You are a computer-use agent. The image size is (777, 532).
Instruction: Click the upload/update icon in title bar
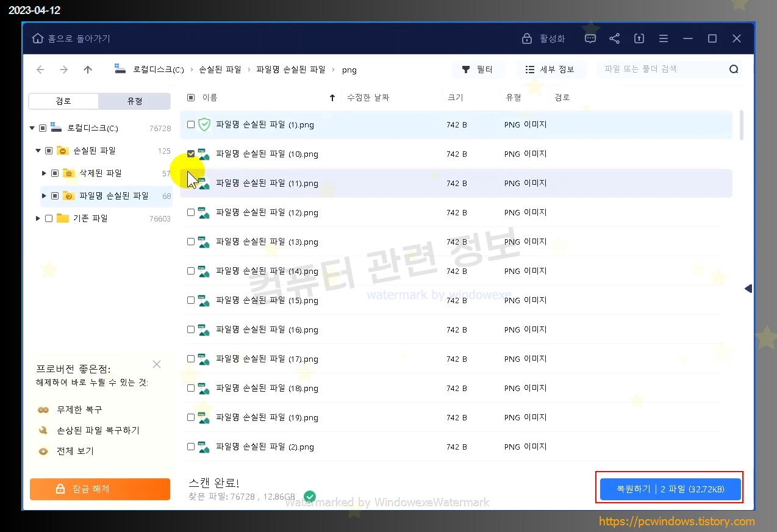pyautogui.click(x=639, y=38)
